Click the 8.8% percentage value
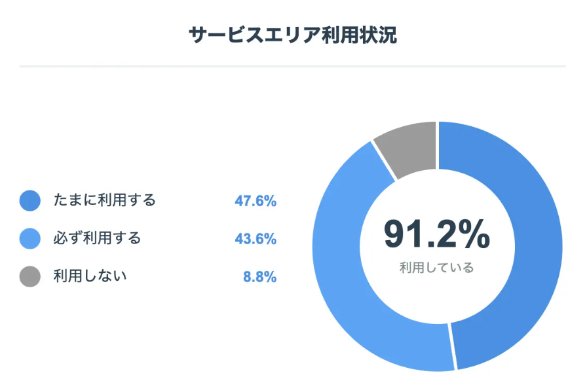587x392 pixels. (x=259, y=277)
